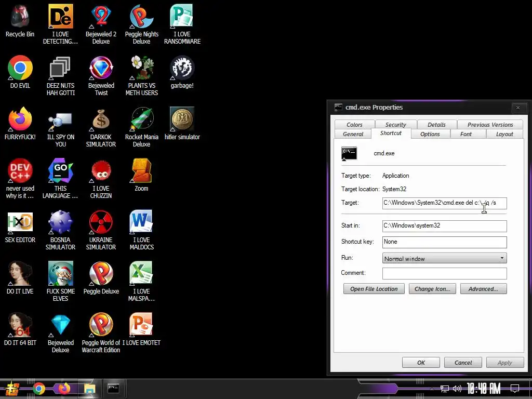Switch to the Previous Versions tab

[x=490, y=125]
